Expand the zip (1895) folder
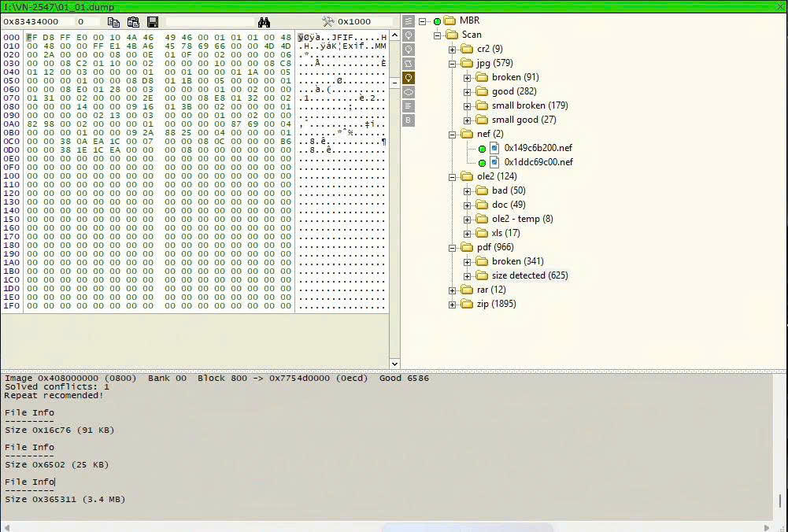Viewport: 788px width, 532px height. [x=453, y=305]
